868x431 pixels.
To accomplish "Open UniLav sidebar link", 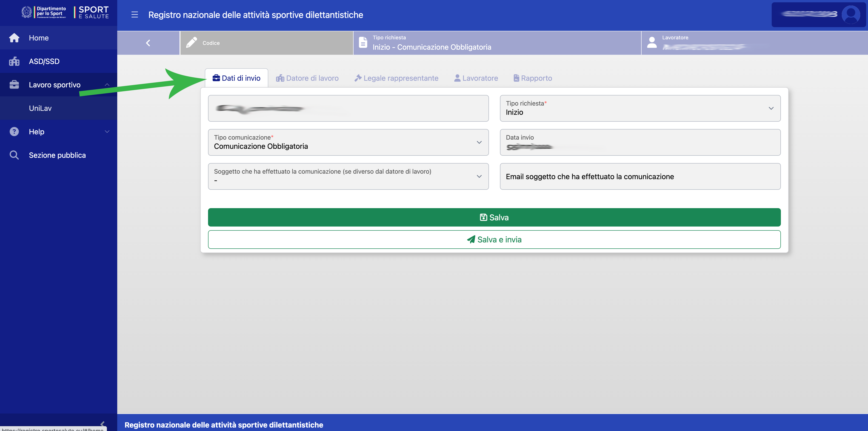I will click(40, 108).
